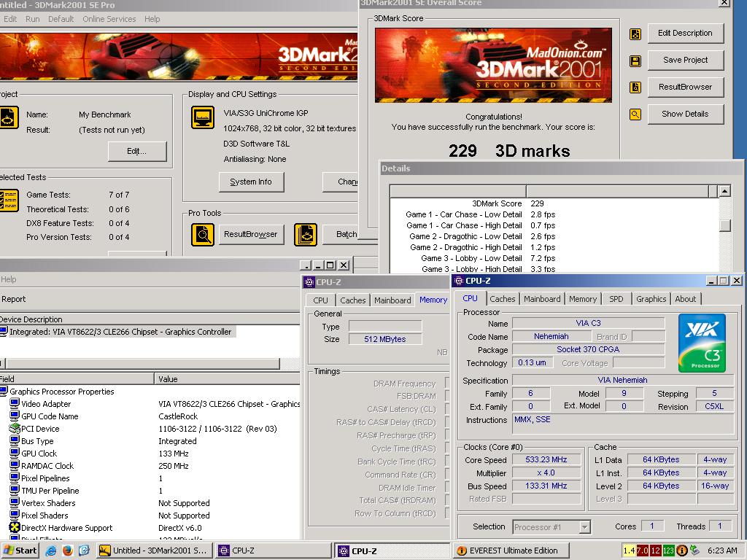This screenshot has height=560, width=747.
Task: Click the Size 512 MBytes field
Action: tap(385, 339)
